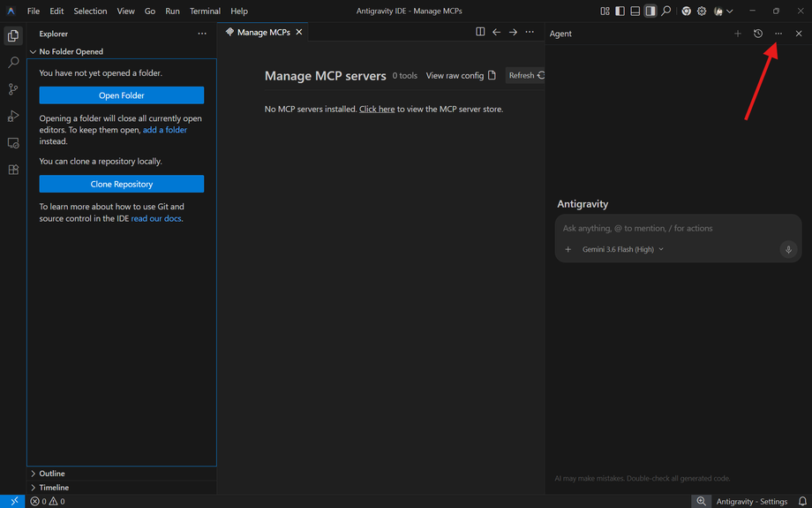Click View raw config
Screen dimensions: 812x508
[x=461, y=76]
